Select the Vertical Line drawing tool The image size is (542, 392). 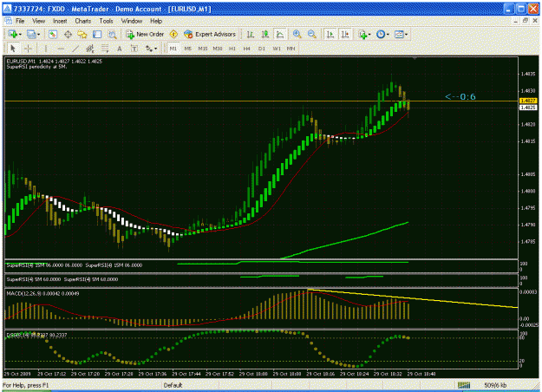46,49
